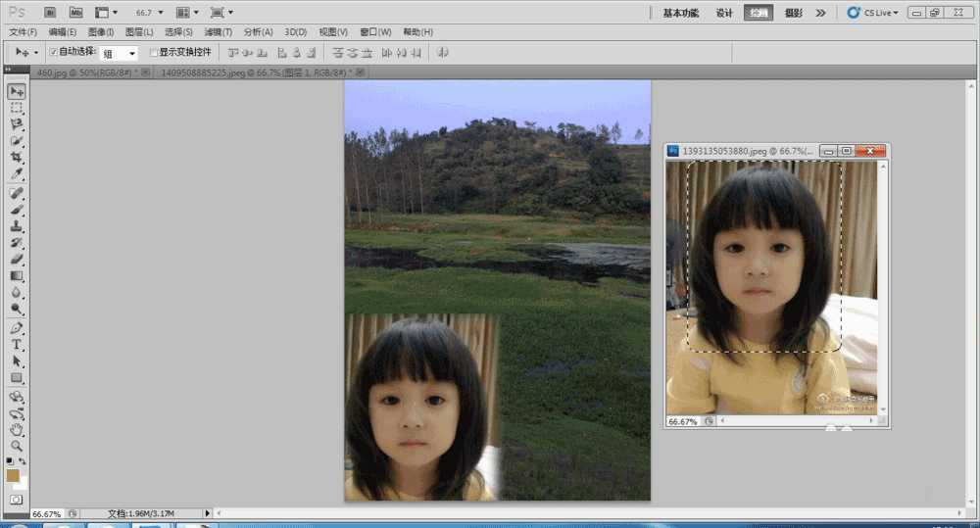Switch to the 460.jpg document tab
Viewport: 980px width, 528px height.
87,72
